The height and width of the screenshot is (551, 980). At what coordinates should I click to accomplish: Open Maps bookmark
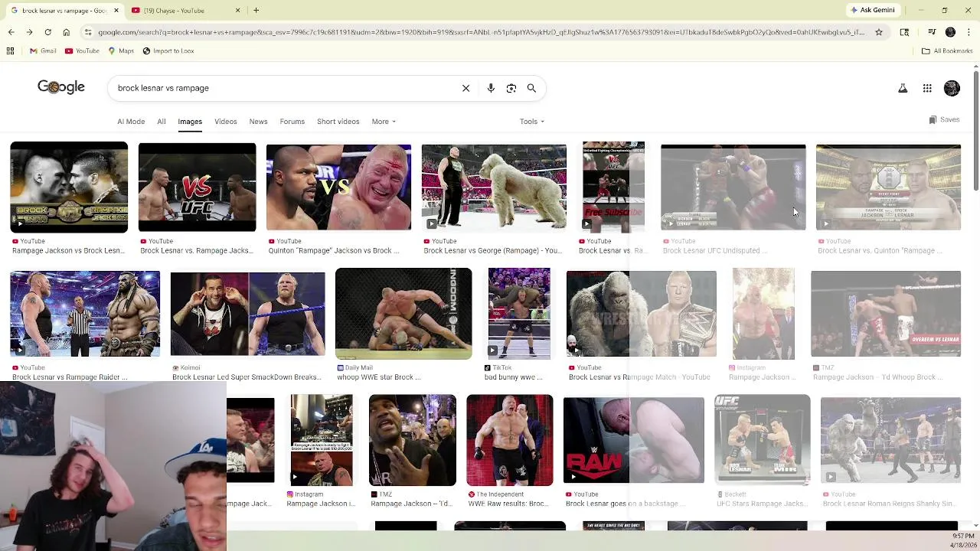(121, 51)
